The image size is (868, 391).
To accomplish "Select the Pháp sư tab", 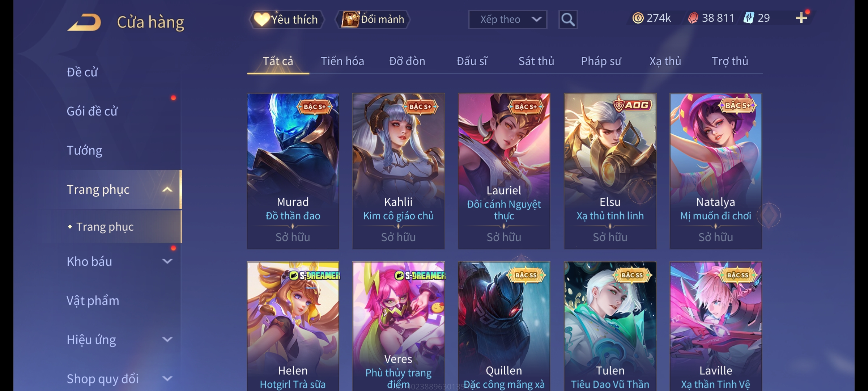I will coord(601,61).
